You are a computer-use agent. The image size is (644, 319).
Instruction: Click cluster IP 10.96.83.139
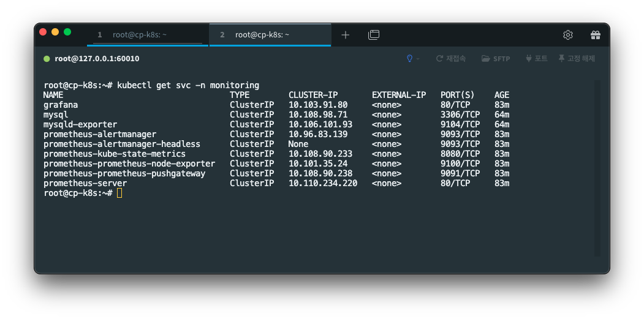click(318, 134)
